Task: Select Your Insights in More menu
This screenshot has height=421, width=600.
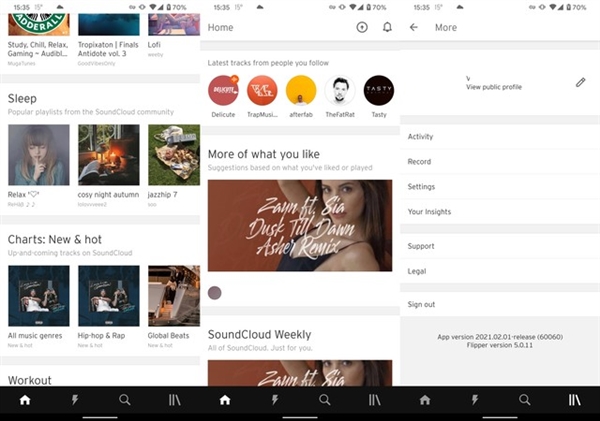Action: tap(429, 212)
